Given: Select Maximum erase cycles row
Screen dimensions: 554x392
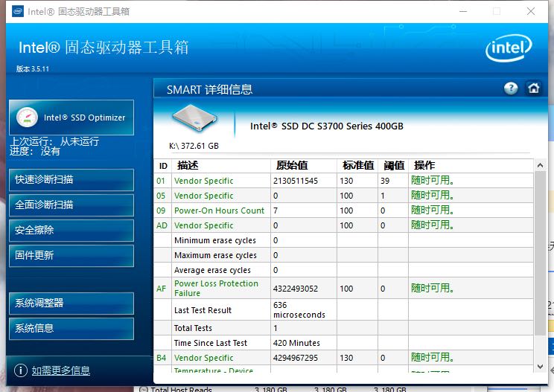Looking at the screenshot, I should (x=343, y=254).
